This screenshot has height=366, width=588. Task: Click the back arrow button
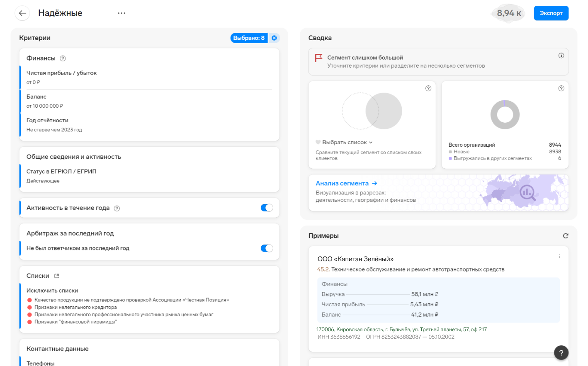pyautogui.click(x=22, y=13)
